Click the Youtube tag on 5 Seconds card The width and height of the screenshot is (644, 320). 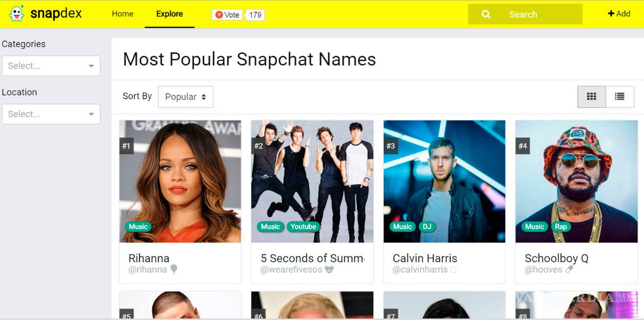[303, 227]
